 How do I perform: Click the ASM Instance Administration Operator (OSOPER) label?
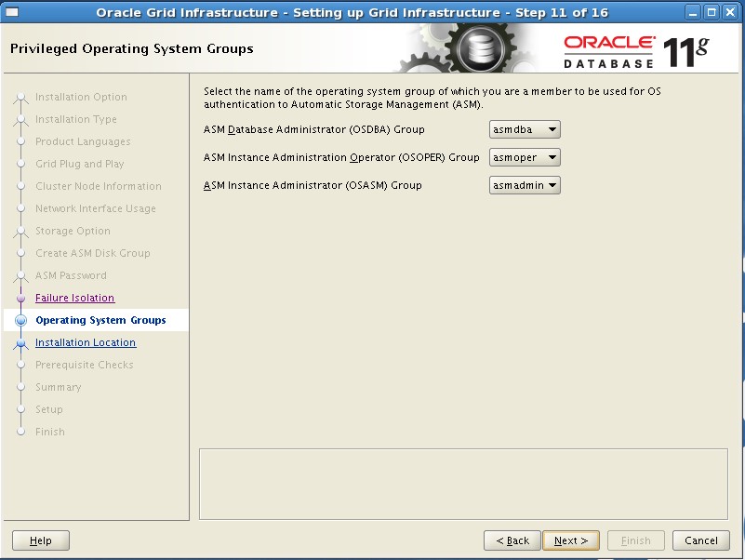[341, 158]
